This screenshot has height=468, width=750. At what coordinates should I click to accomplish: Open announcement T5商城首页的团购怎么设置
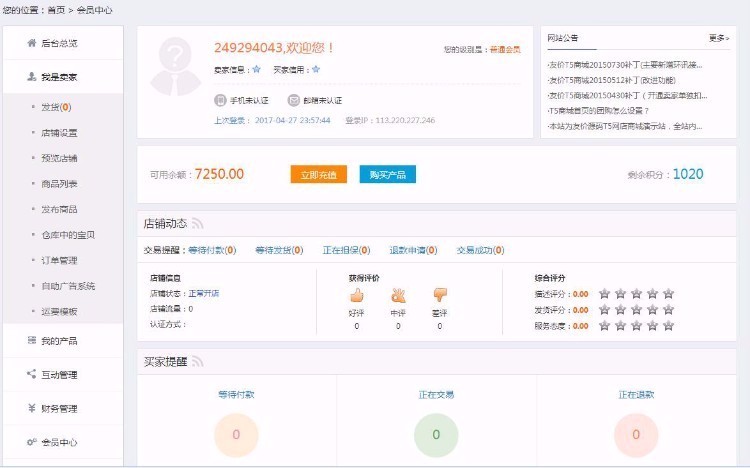pyautogui.click(x=598, y=111)
